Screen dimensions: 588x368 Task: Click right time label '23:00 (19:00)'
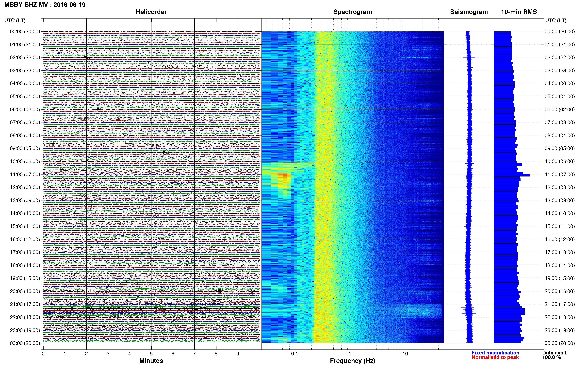560,330
